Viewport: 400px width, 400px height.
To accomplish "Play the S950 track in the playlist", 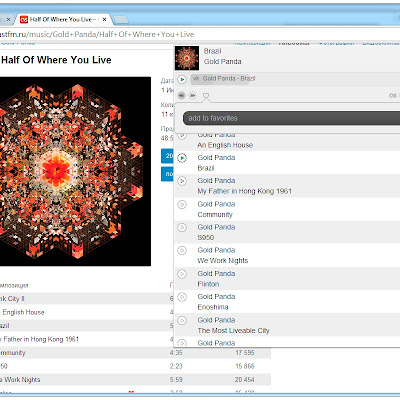I will click(182, 227).
